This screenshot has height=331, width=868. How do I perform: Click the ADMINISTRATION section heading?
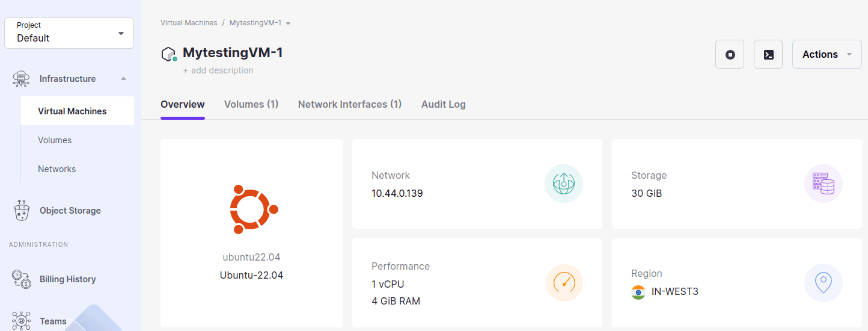tap(38, 244)
